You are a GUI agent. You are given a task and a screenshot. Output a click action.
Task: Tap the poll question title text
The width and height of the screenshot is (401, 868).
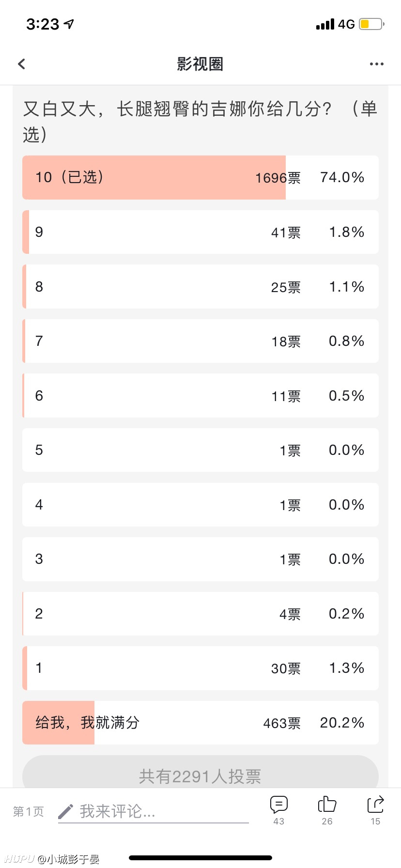coord(200,121)
